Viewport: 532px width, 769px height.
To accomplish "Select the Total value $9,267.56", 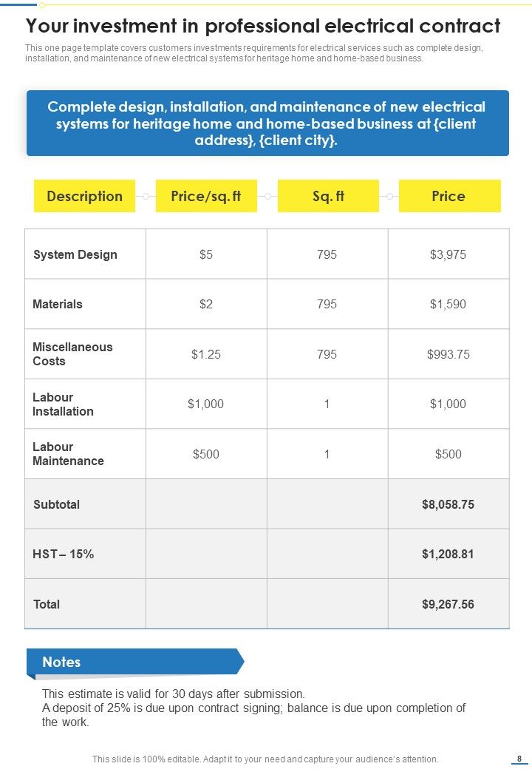I will [448, 604].
